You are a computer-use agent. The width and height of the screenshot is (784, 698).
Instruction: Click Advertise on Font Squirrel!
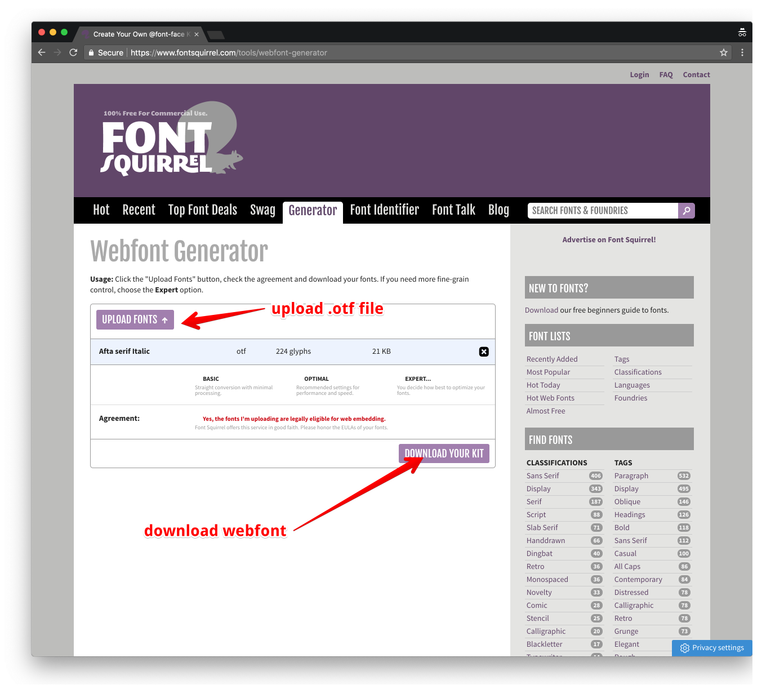[x=609, y=239]
